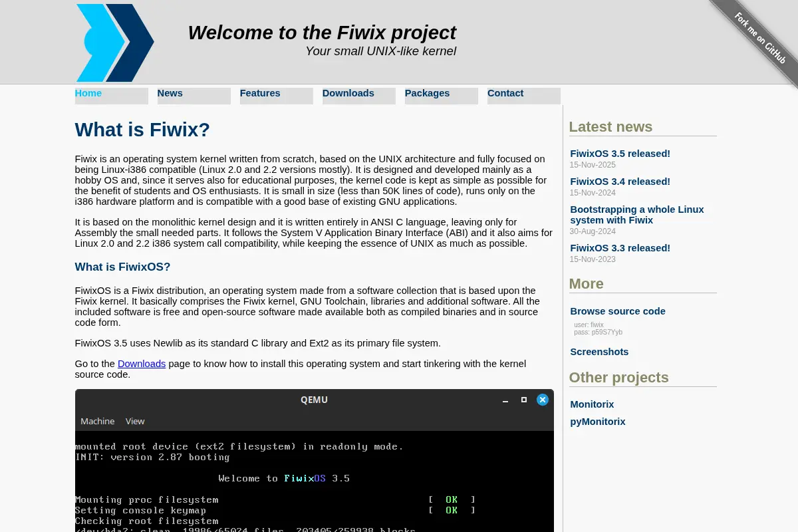Image resolution: width=798 pixels, height=532 pixels.
Task: Click the 'What is Fiwix?' heading
Action: [142, 130]
